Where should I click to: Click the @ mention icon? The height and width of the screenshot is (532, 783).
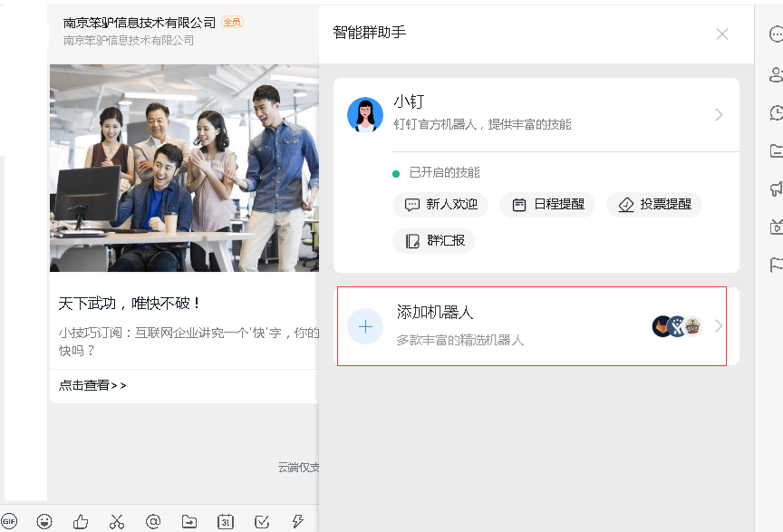point(153,521)
